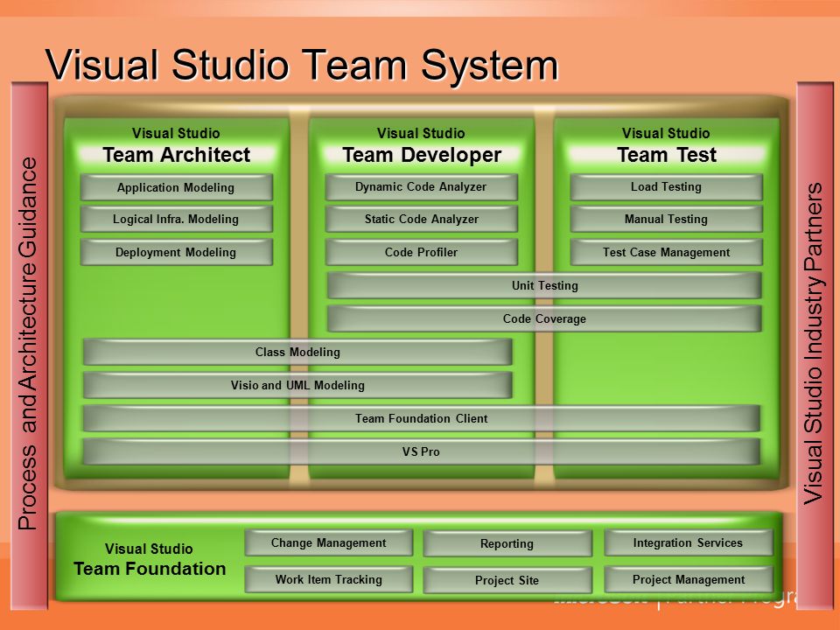Select the Integration Services box
The image size is (840, 630).
689,542
